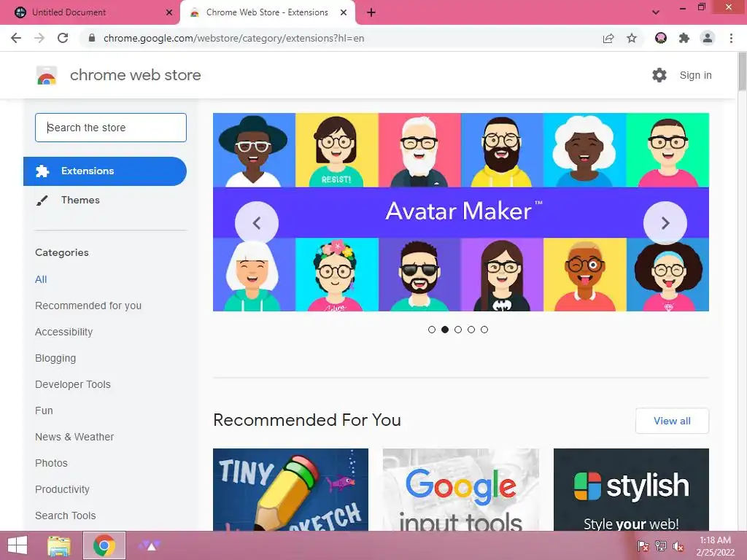Choose the Blogging category
This screenshot has width=747, height=560.
coord(55,358)
